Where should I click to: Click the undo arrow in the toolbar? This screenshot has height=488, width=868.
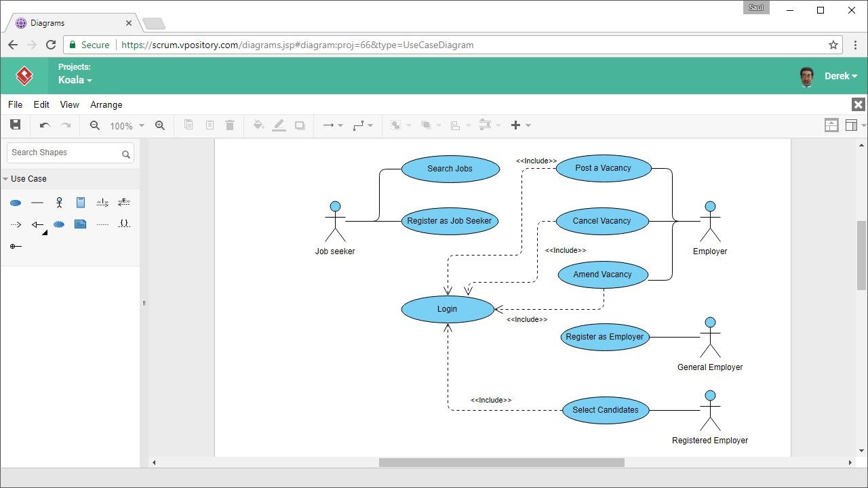(45, 125)
